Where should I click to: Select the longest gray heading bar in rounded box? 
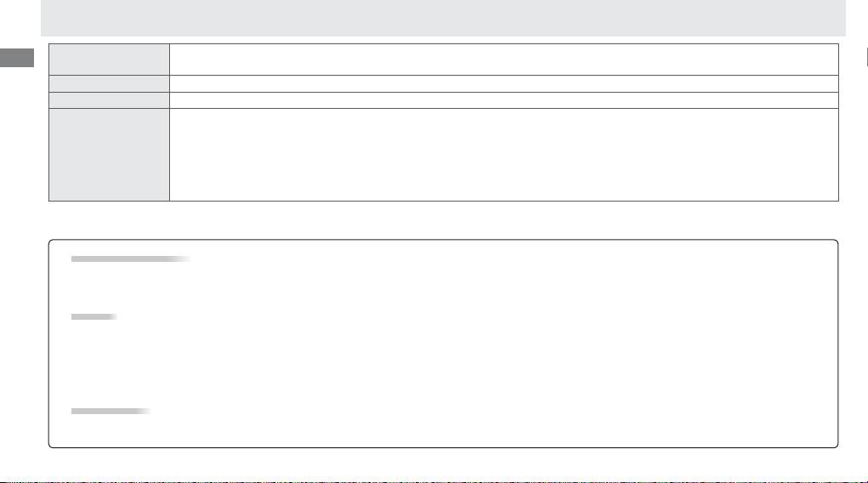(x=131, y=259)
